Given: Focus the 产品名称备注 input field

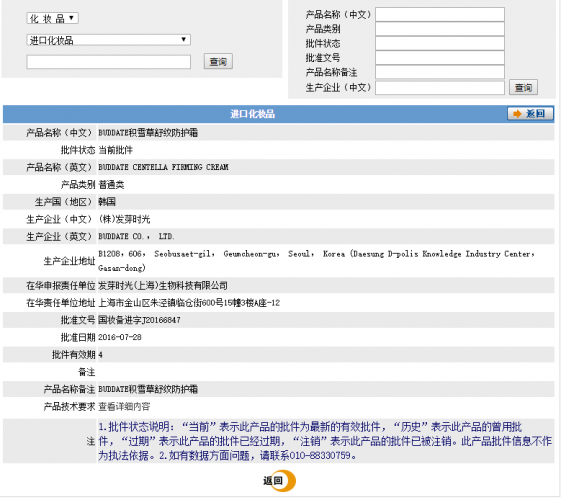Looking at the screenshot, I should [x=440, y=72].
